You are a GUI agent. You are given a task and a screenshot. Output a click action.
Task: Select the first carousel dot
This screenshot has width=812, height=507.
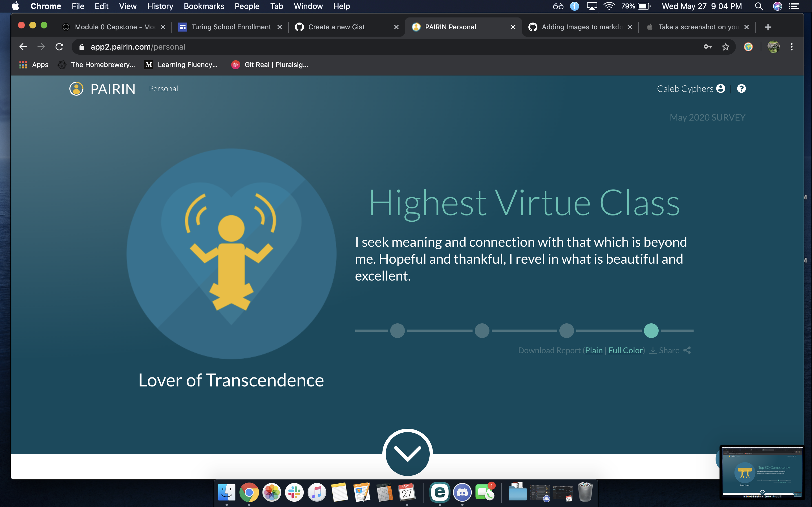pos(397,331)
